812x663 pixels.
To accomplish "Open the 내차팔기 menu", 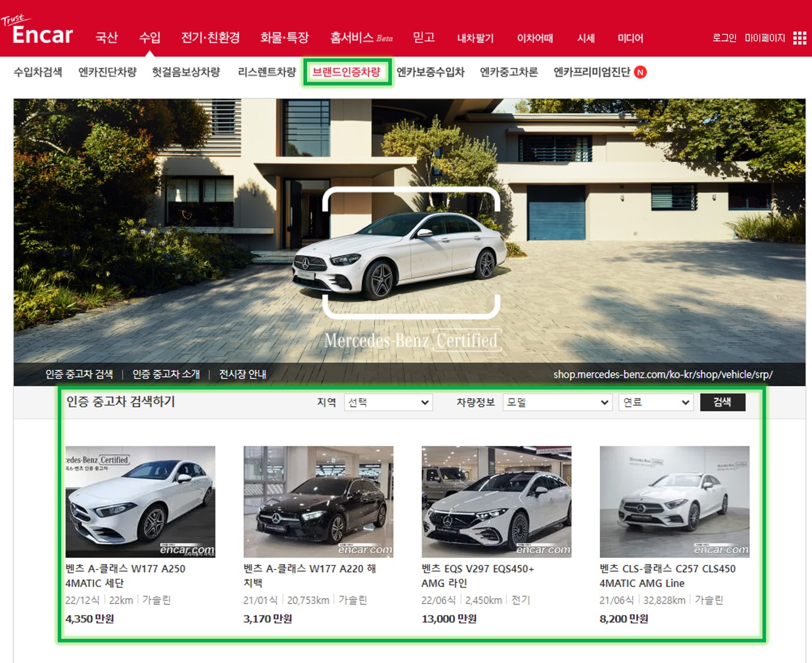I will [x=476, y=38].
